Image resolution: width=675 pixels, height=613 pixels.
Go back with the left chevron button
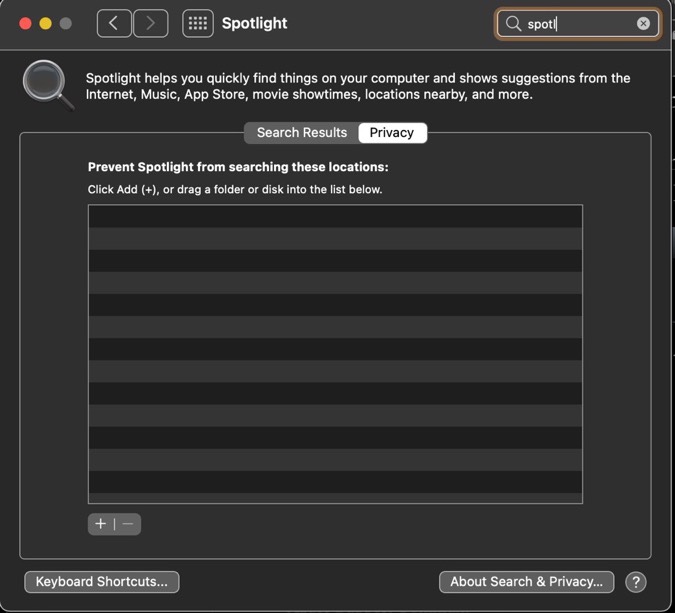[114, 23]
